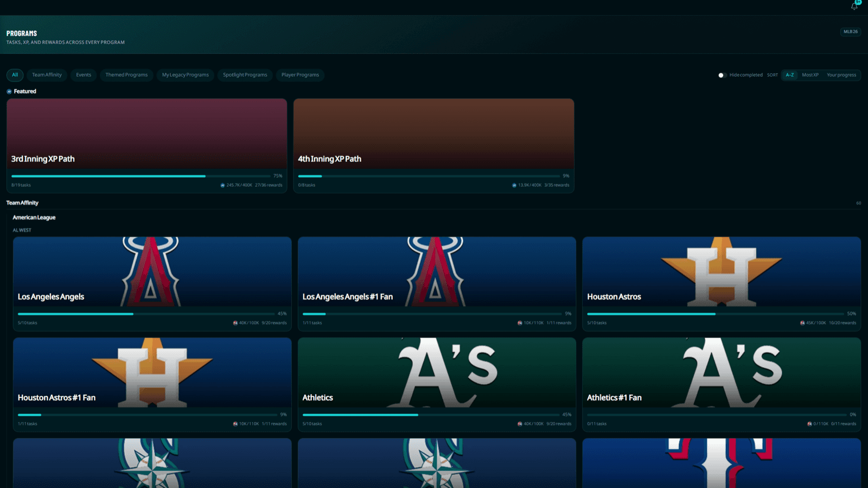
Task: Open the Los Angeles Angels program card
Action: click(152, 283)
